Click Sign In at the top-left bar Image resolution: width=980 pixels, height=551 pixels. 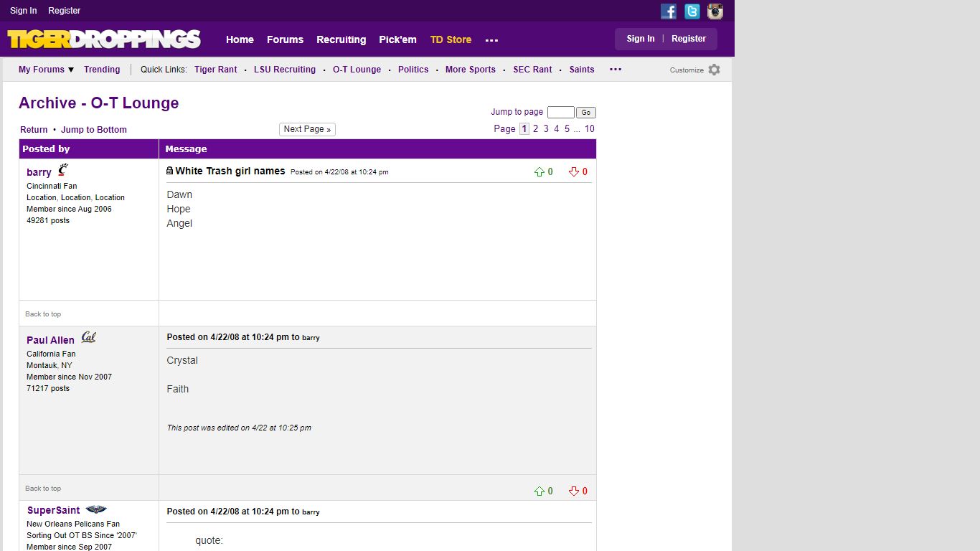point(24,11)
